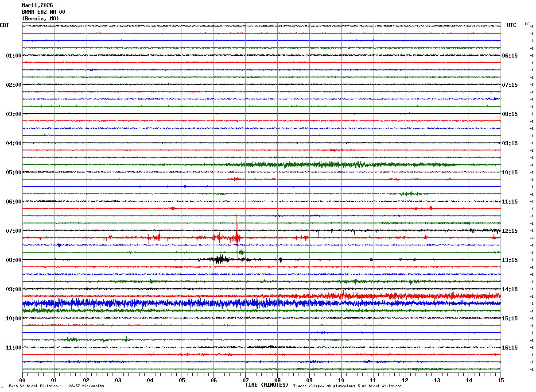This screenshot has width=536, height=392.
Task: Click the 15:15 UTC time label
Action: pyautogui.click(x=510, y=319)
